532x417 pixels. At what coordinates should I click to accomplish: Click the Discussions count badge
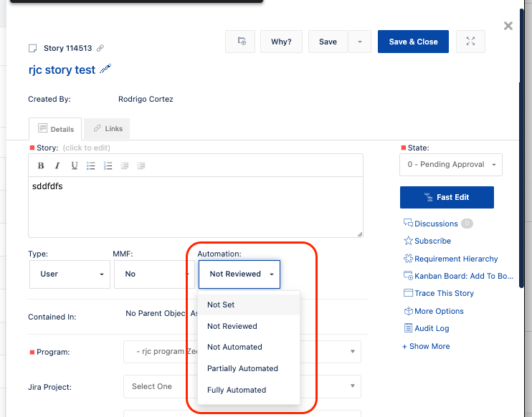[467, 223]
